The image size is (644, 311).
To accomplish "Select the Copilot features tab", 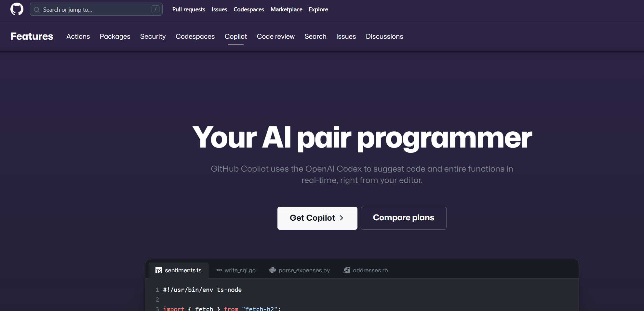I will coord(236,36).
